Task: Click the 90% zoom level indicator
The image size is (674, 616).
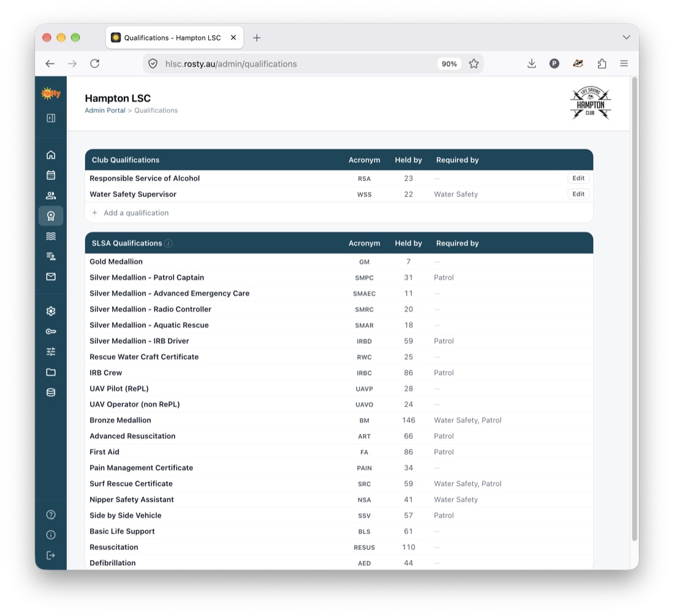Action: 449,64
